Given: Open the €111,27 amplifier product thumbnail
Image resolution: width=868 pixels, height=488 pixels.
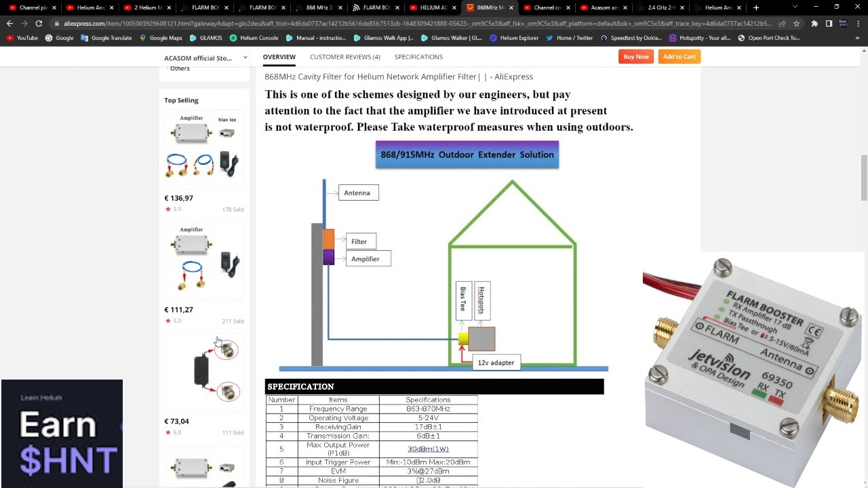Looking at the screenshot, I should click(203, 261).
